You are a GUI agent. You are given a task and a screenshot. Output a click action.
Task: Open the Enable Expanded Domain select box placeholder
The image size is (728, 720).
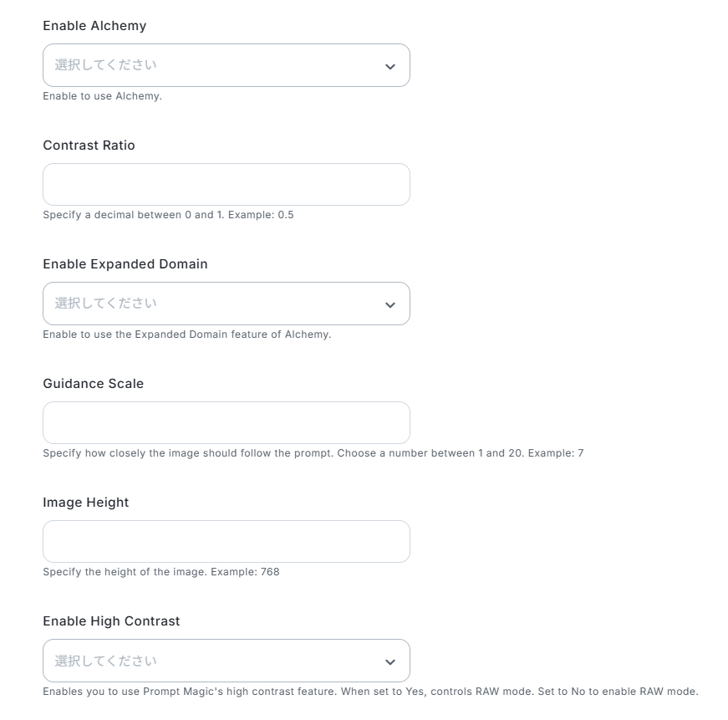tap(106, 304)
